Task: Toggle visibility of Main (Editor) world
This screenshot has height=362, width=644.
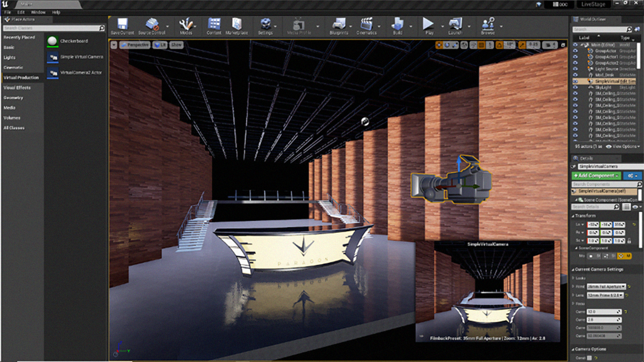Action: click(575, 45)
